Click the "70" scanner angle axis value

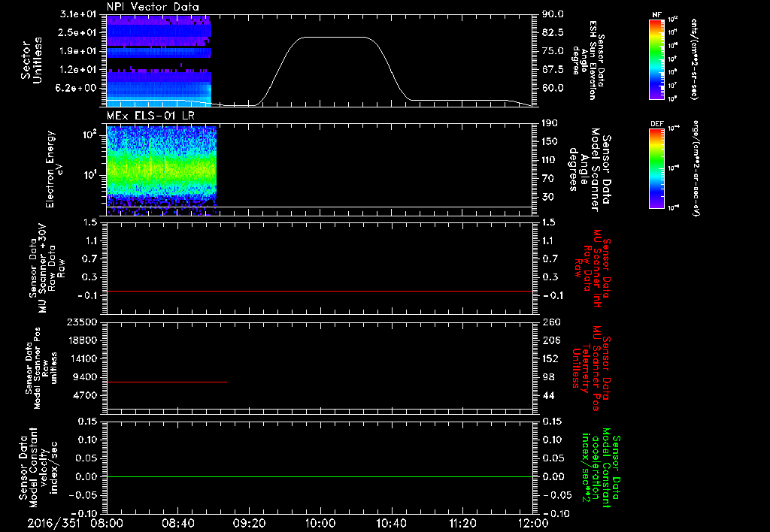click(x=550, y=178)
